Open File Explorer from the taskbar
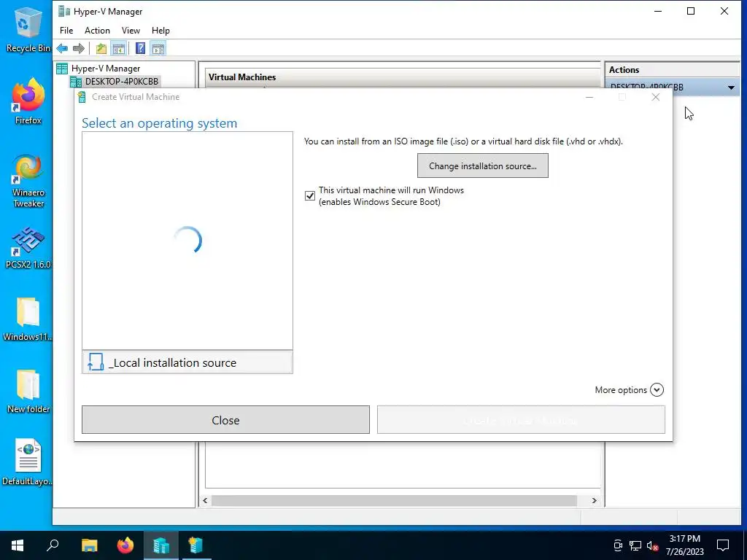The height and width of the screenshot is (560, 747). tap(89, 545)
